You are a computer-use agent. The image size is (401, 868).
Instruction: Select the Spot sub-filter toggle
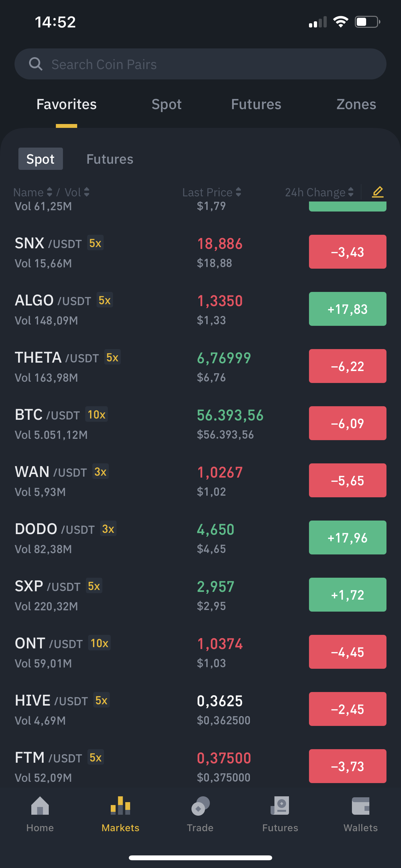(x=40, y=159)
